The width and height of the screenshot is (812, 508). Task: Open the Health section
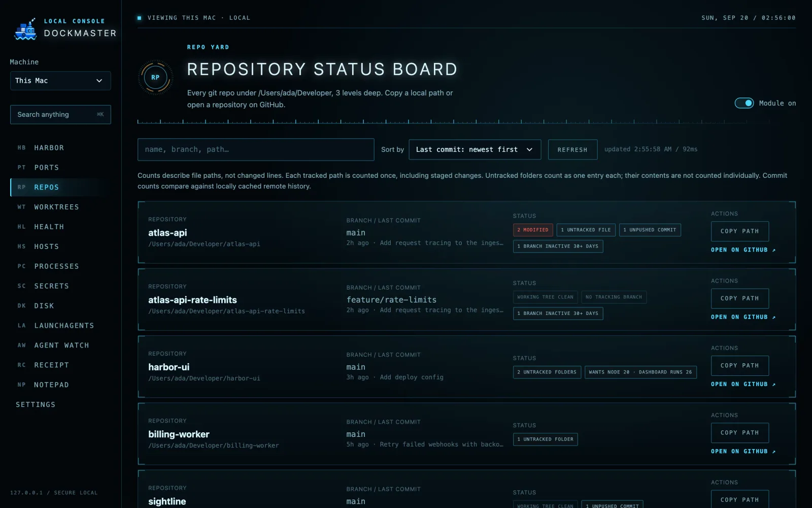pos(60,227)
